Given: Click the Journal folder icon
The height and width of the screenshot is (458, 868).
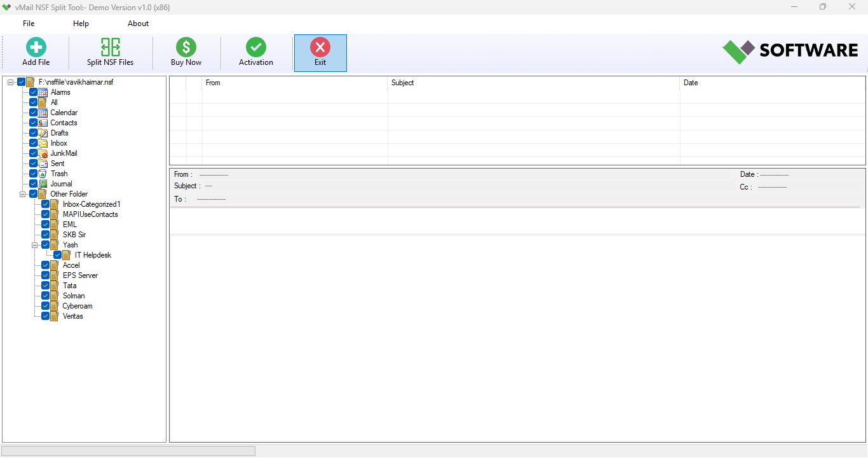Looking at the screenshot, I should 43,184.
